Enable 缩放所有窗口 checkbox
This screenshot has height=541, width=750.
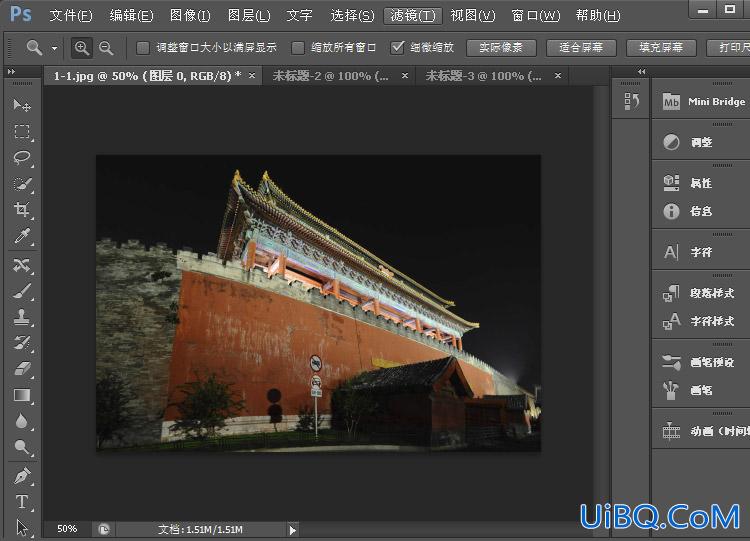[298, 48]
